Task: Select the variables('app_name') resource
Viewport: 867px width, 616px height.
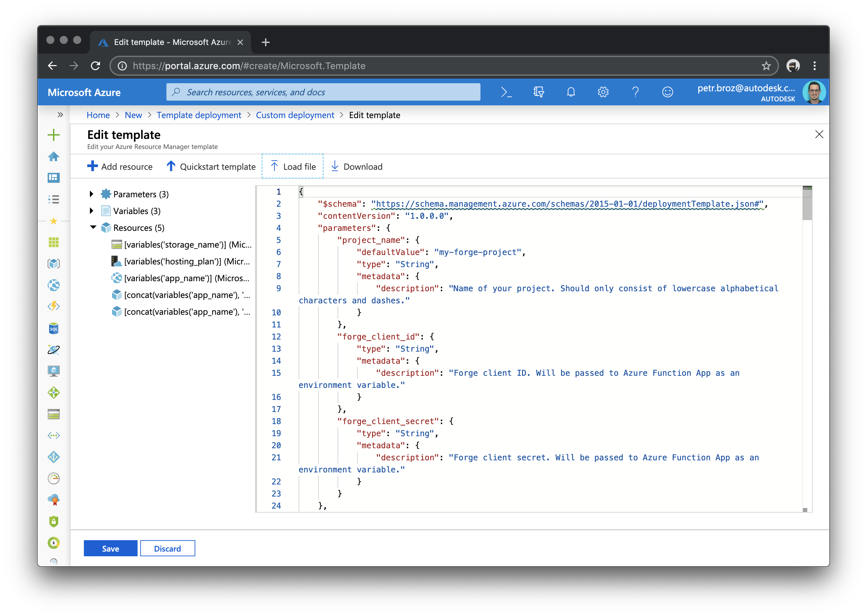Action: 180,278
